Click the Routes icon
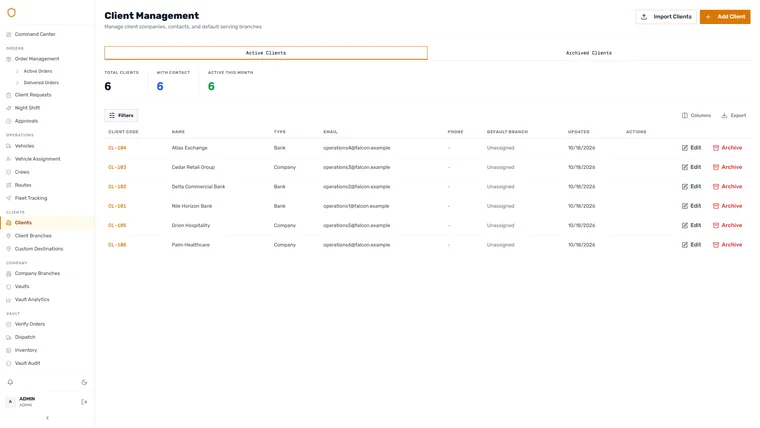The image size is (760, 428). click(x=8, y=185)
